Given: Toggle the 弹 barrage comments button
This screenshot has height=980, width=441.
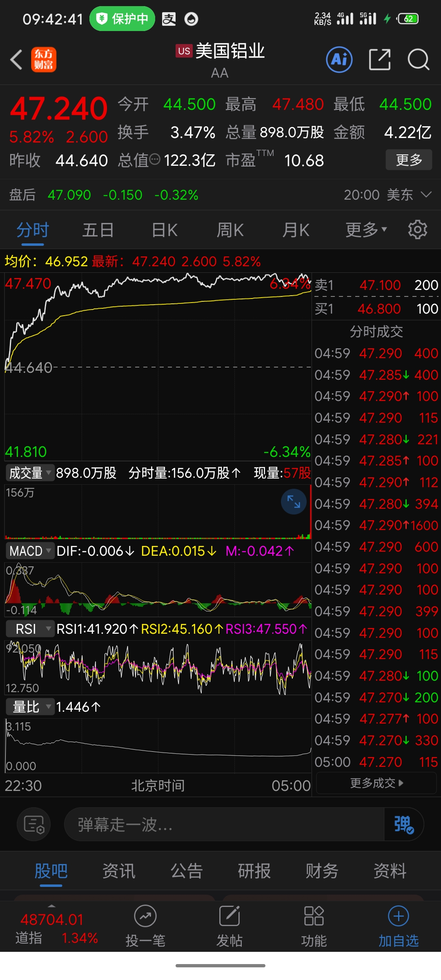Looking at the screenshot, I should click(x=404, y=824).
